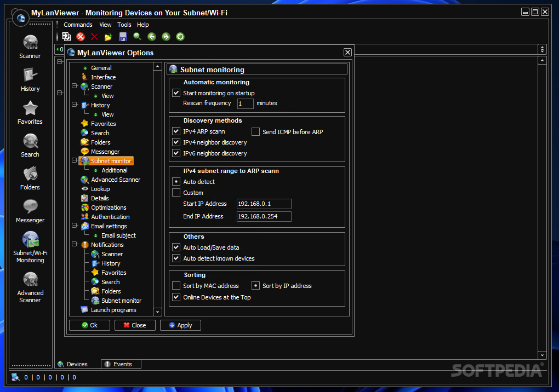Toggle Auto Load/Save data checkbox
Screen dimensions: 559x392
click(176, 247)
